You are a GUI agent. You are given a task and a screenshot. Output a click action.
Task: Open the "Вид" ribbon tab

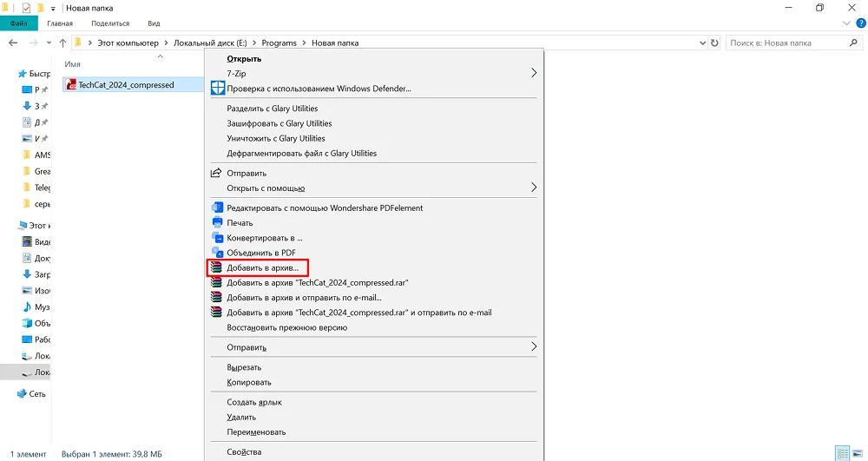click(x=154, y=23)
